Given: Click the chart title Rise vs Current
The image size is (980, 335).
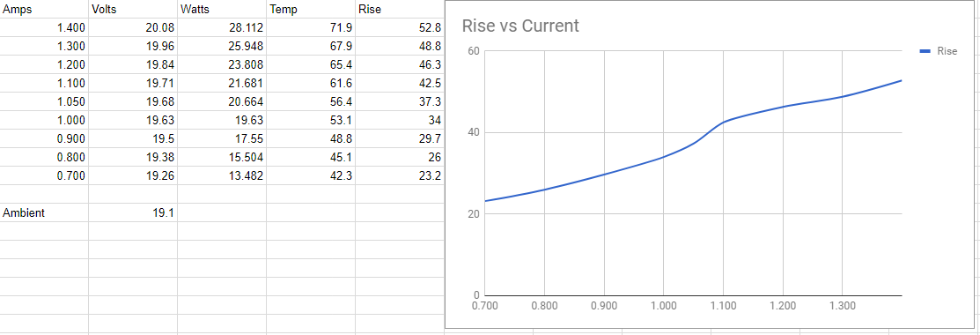Looking at the screenshot, I should [520, 26].
